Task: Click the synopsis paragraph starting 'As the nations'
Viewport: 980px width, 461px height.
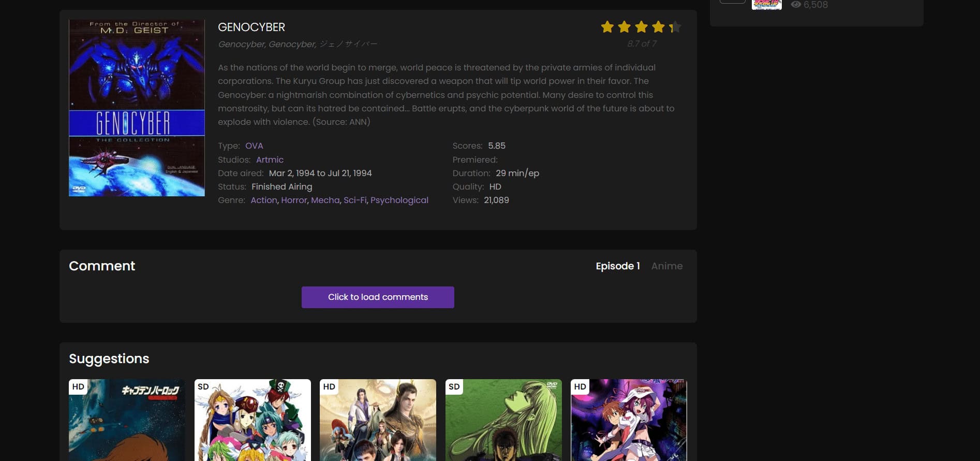Action: coord(447,95)
